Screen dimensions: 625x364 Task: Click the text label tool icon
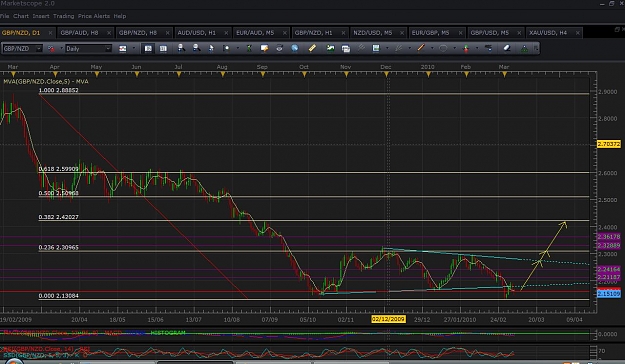coord(489,48)
